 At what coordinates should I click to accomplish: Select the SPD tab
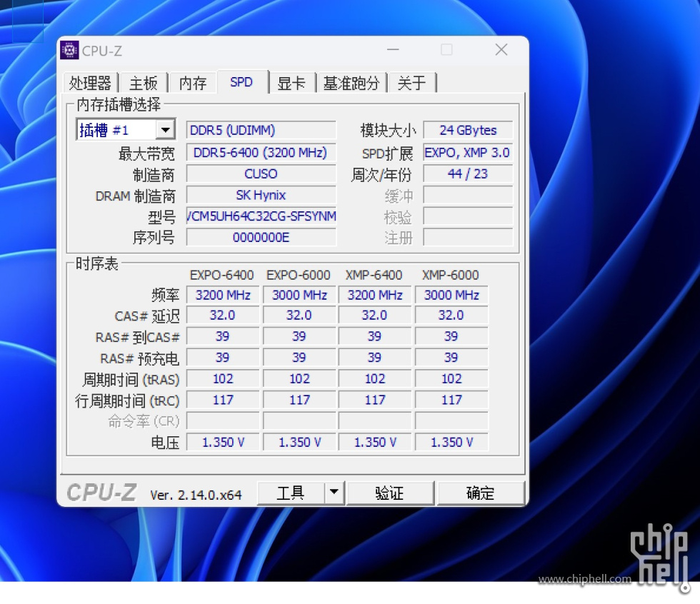pyautogui.click(x=241, y=82)
